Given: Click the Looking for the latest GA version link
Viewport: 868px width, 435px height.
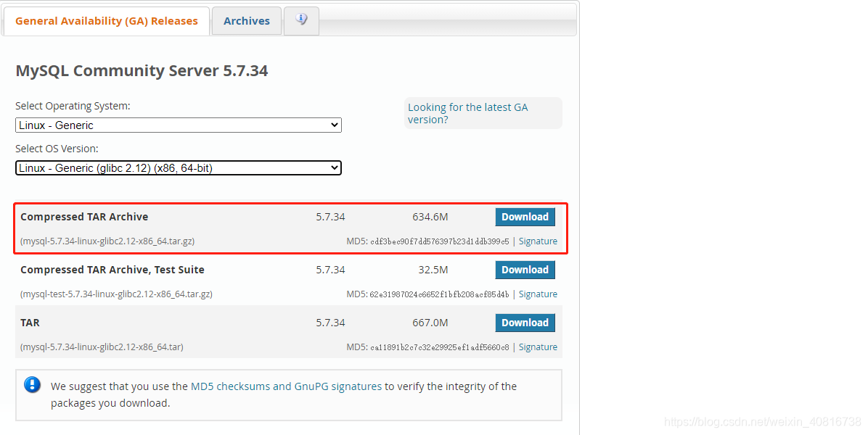Looking at the screenshot, I should click(x=468, y=113).
